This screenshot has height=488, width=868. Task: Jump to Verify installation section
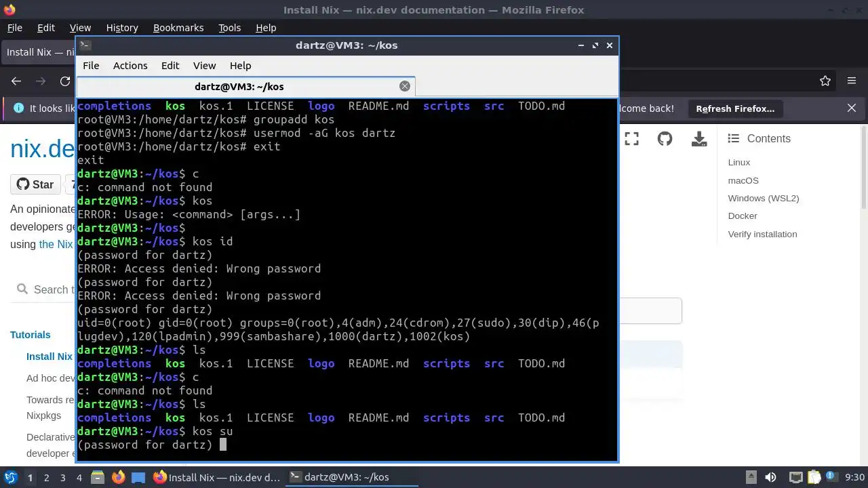pos(762,235)
